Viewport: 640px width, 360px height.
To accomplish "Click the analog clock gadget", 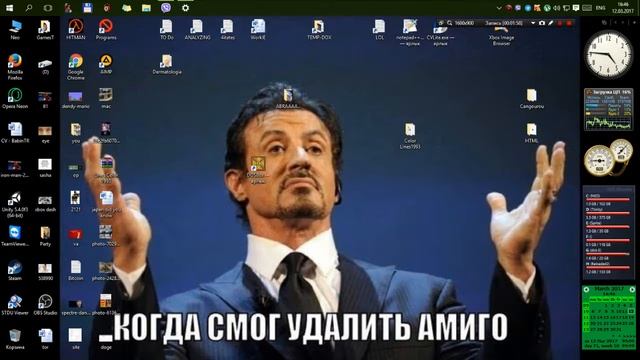I will (608, 54).
